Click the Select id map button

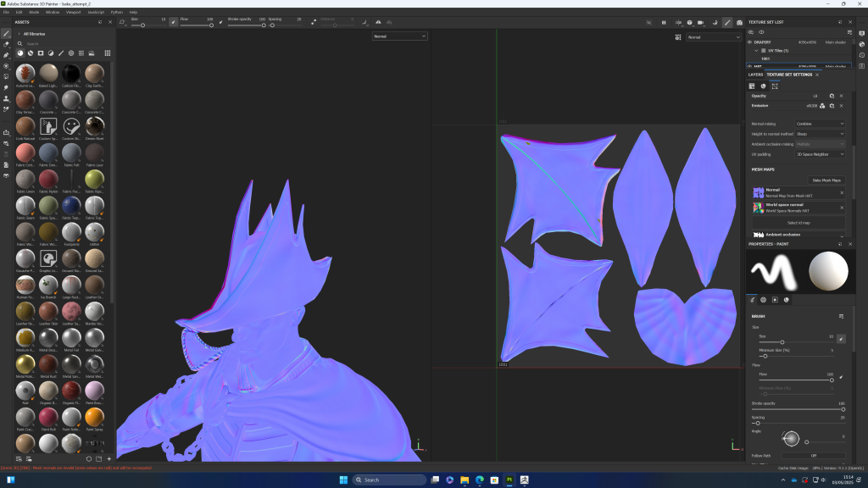point(797,222)
